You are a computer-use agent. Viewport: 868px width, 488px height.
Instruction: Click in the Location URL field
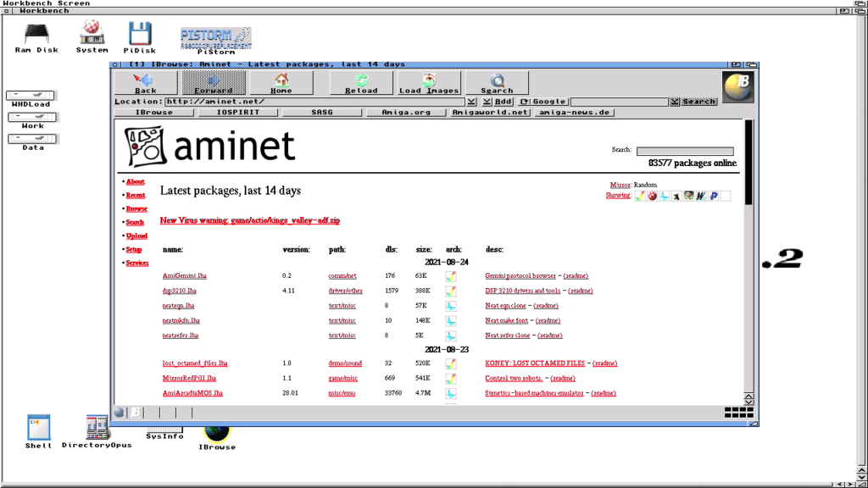pyautogui.click(x=315, y=102)
